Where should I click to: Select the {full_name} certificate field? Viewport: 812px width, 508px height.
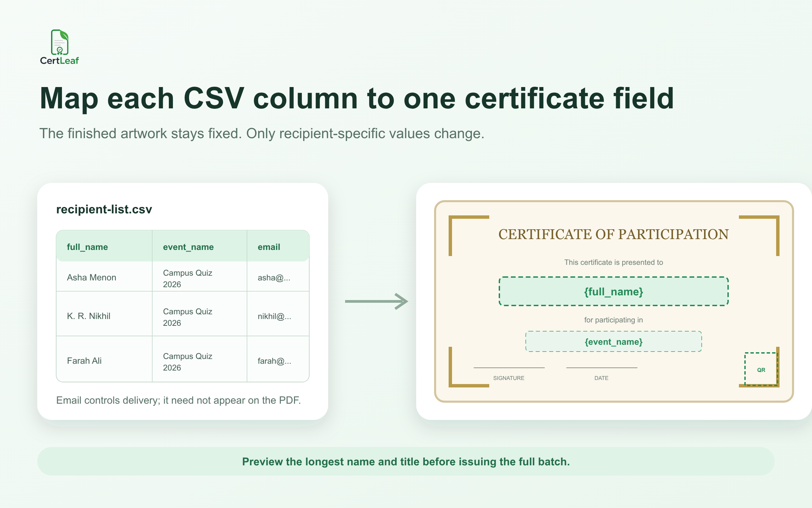click(x=613, y=292)
